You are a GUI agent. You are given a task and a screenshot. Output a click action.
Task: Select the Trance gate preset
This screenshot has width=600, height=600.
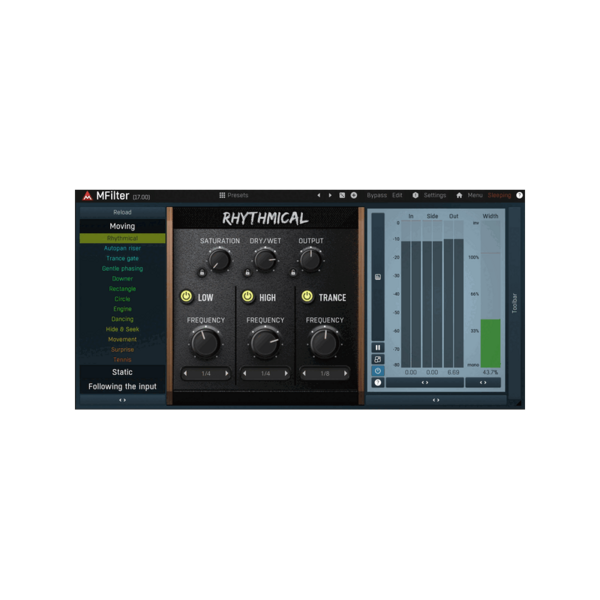[122, 259]
